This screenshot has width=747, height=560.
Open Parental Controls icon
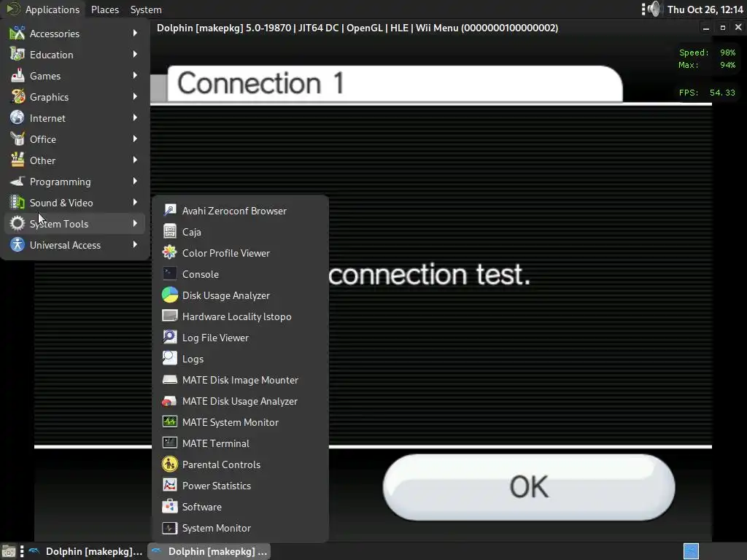[169, 464]
